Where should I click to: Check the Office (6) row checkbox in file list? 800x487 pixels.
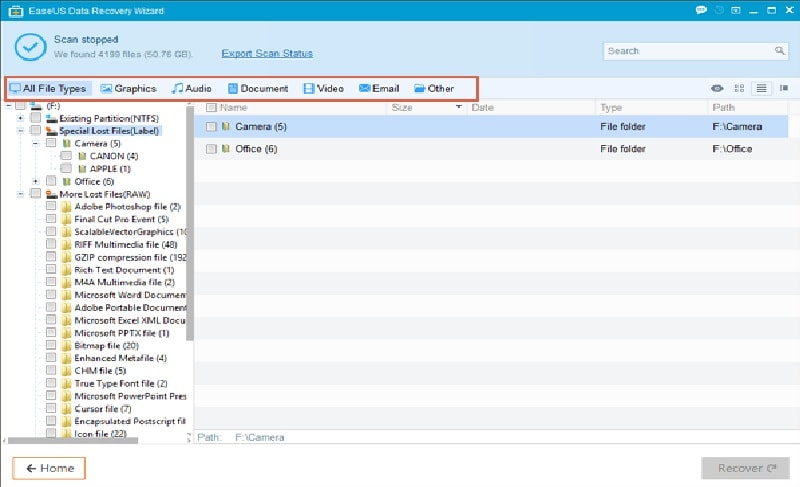point(211,149)
